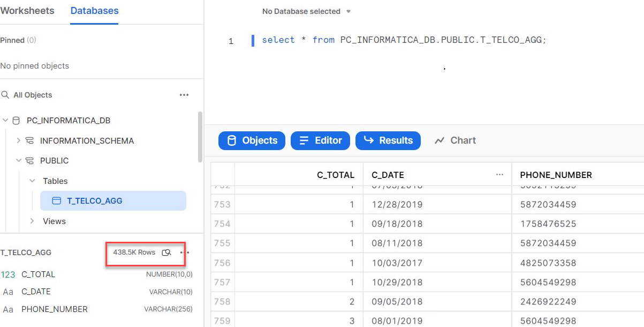
Task: Click the PHONE_NUMBER column header
Action: point(556,175)
